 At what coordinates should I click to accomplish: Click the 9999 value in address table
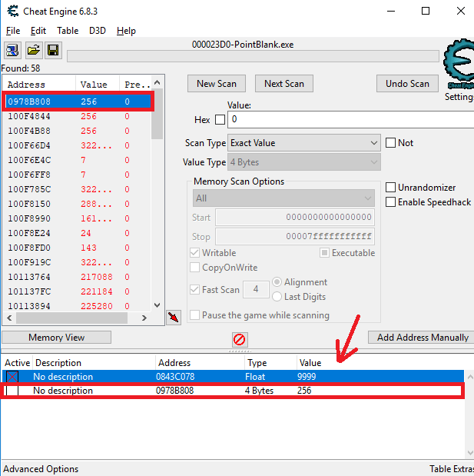point(307,377)
